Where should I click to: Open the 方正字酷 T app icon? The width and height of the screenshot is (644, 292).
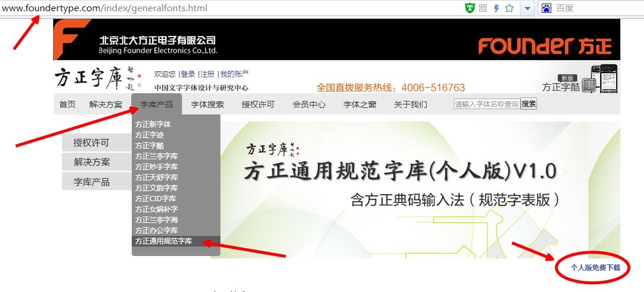(x=590, y=86)
